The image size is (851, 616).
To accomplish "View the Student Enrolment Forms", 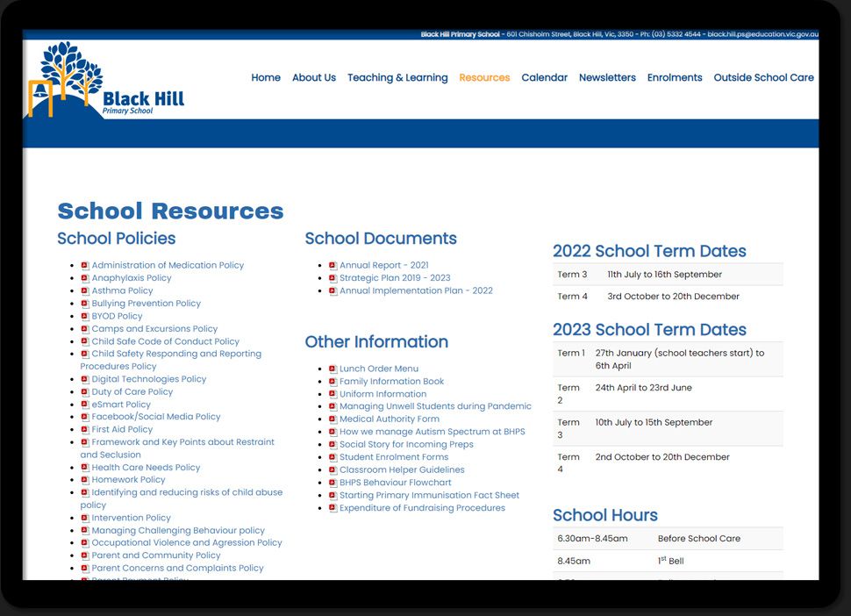I will 394,457.
